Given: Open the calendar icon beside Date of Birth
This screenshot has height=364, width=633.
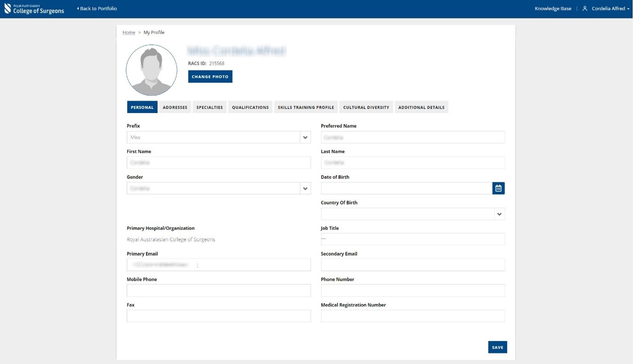Looking at the screenshot, I should pyautogui.click(x=498, y=188).
